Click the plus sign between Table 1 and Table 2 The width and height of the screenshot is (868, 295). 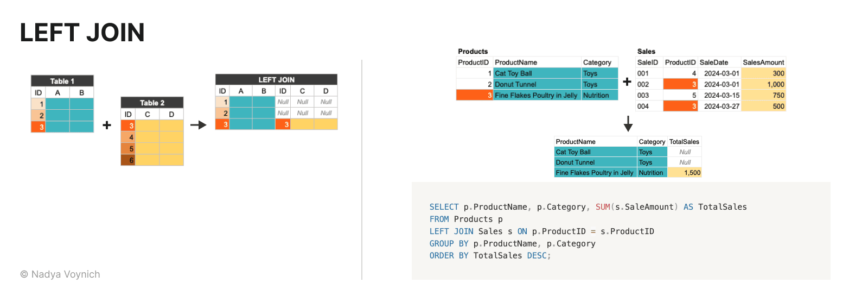tap(107, 125)
